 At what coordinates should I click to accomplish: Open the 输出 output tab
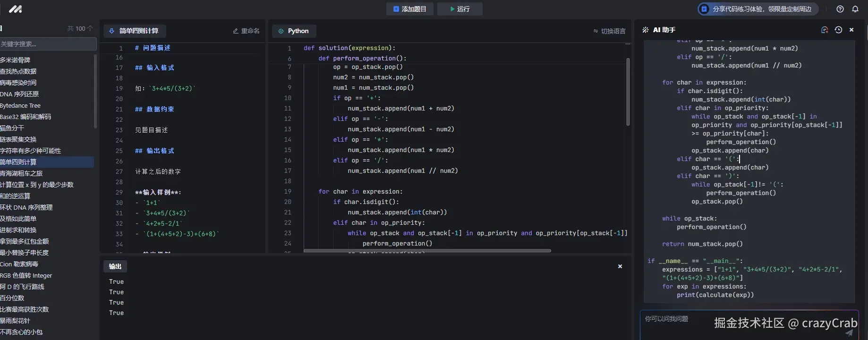tap(115, 266)
